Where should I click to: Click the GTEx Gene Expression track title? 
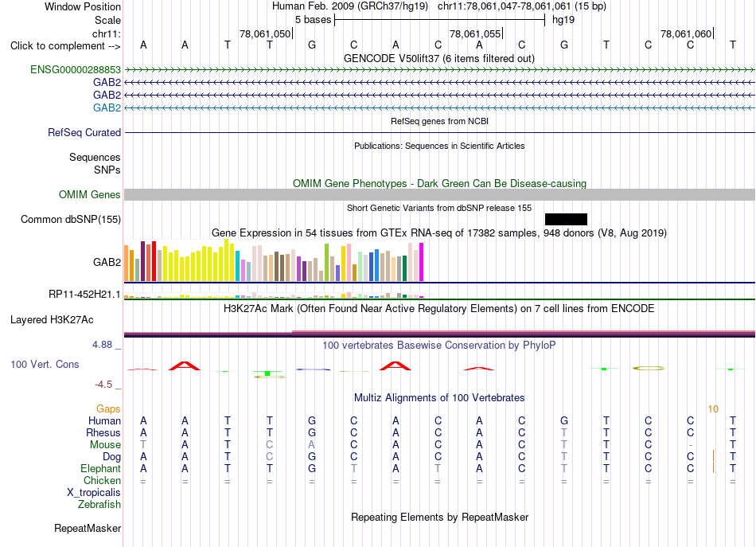point(438,233)
